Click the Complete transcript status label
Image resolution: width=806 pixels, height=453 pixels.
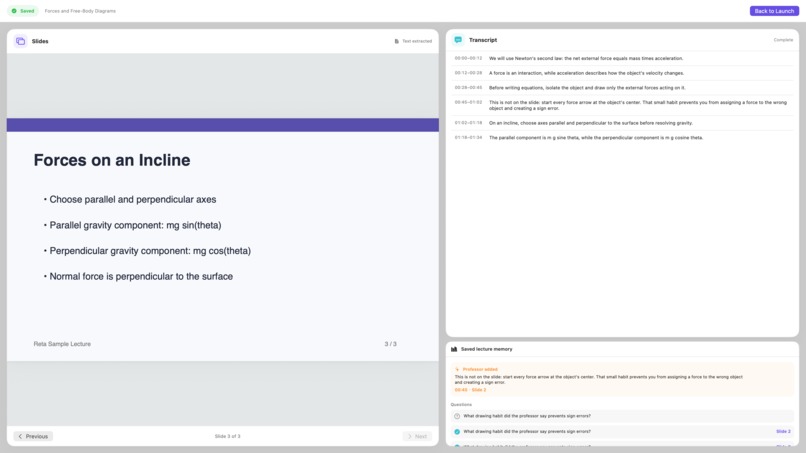pyautogui.click(x=783, y=40)
